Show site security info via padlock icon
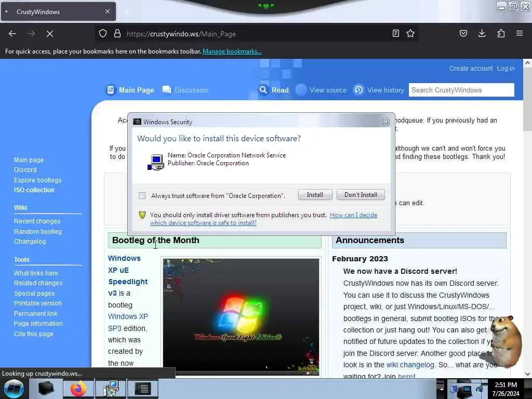Image resolution: width=532 pixels, height=399 pixels. pyautogui.click(x=117, y=33)
